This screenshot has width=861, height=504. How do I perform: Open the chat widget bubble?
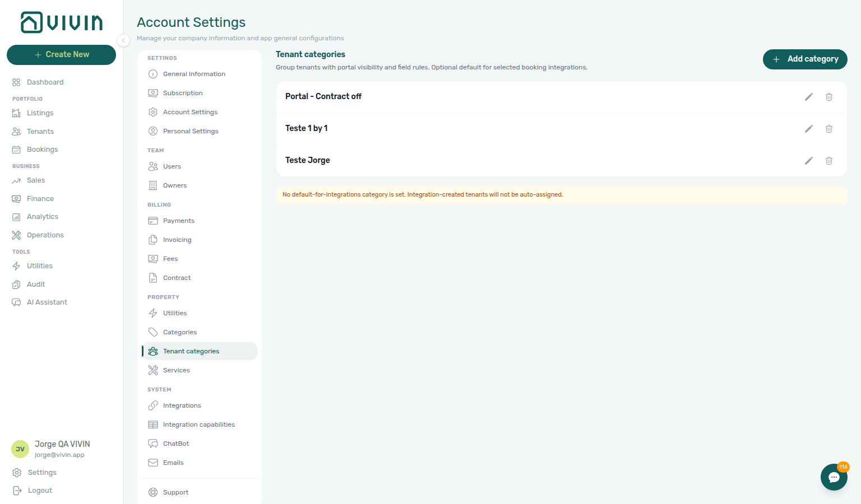click(834, 477)
